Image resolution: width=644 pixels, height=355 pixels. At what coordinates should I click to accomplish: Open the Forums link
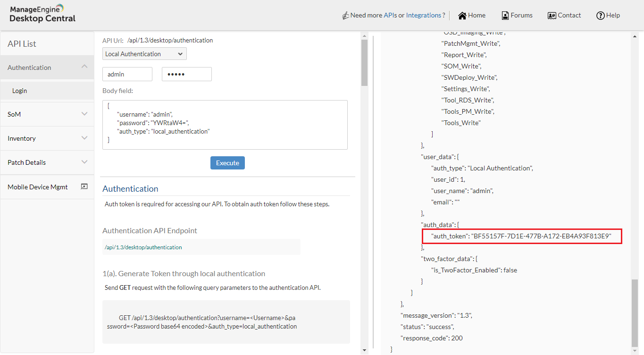click(521, 16)
